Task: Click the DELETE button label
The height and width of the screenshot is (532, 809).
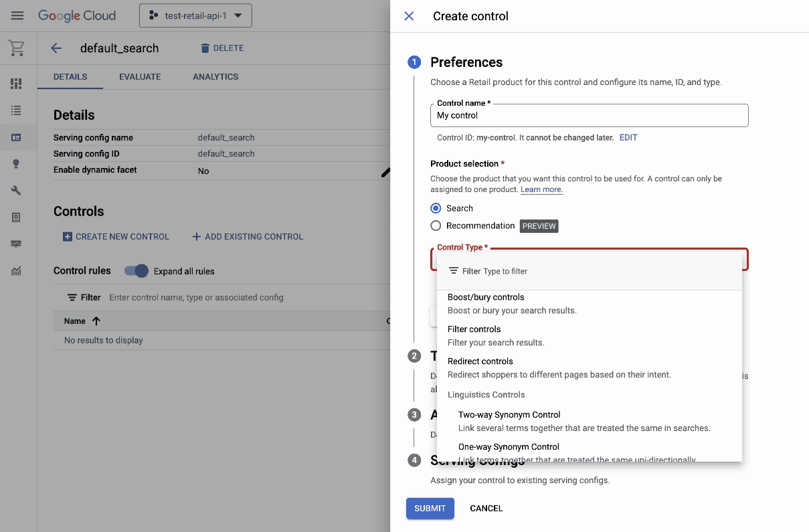Action: coord(228,48)
